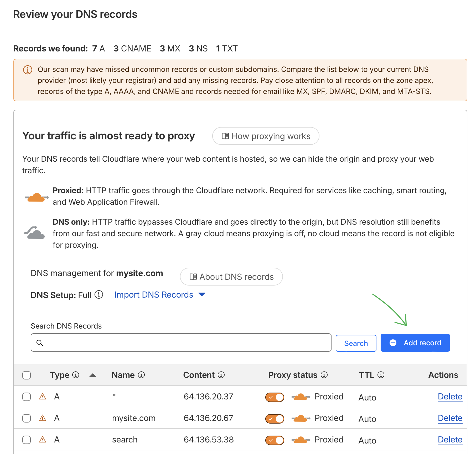476x454 pixels.
Task: Turn off the proxy toggle for search record
Action: pyautogui.click(x=275, y=440)
